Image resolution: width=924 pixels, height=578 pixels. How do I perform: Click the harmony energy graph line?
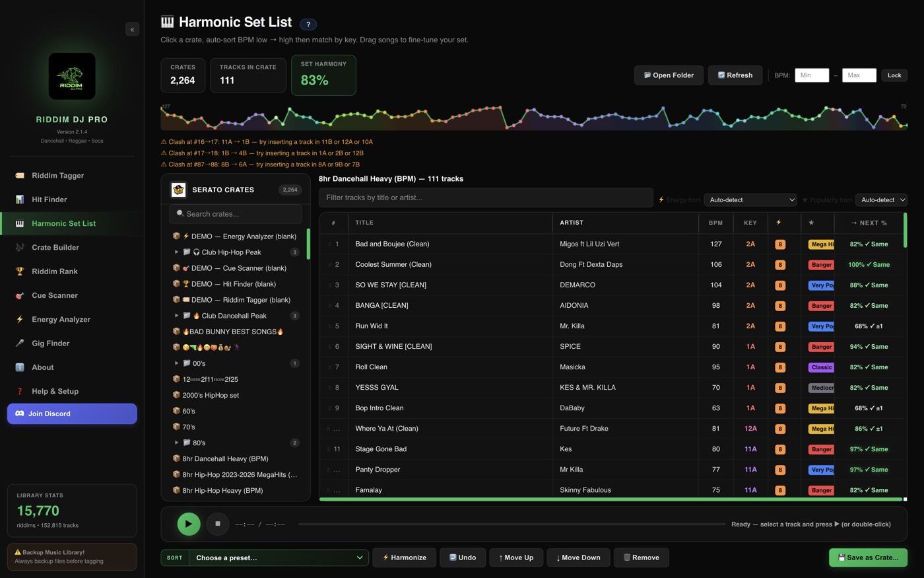pos(534,117)
